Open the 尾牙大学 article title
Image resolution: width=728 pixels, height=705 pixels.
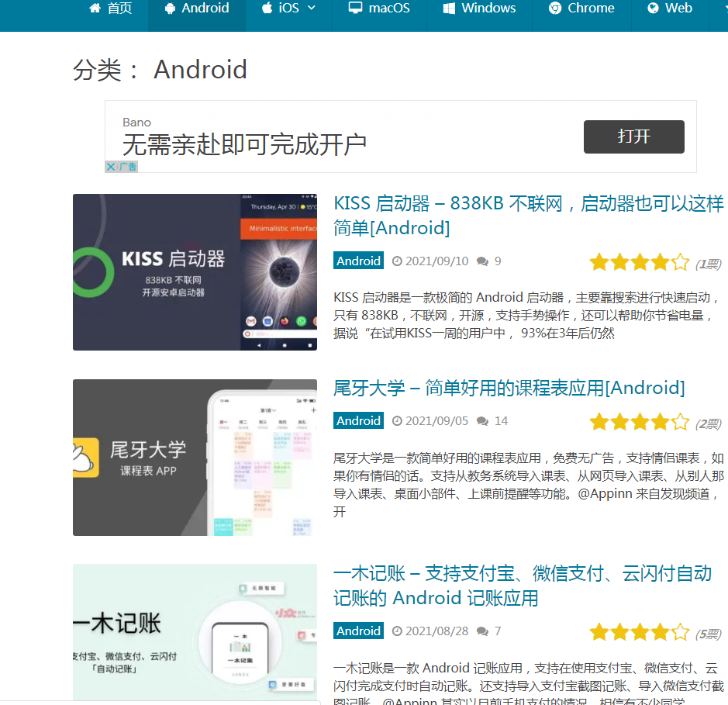[x=509, y=388]
